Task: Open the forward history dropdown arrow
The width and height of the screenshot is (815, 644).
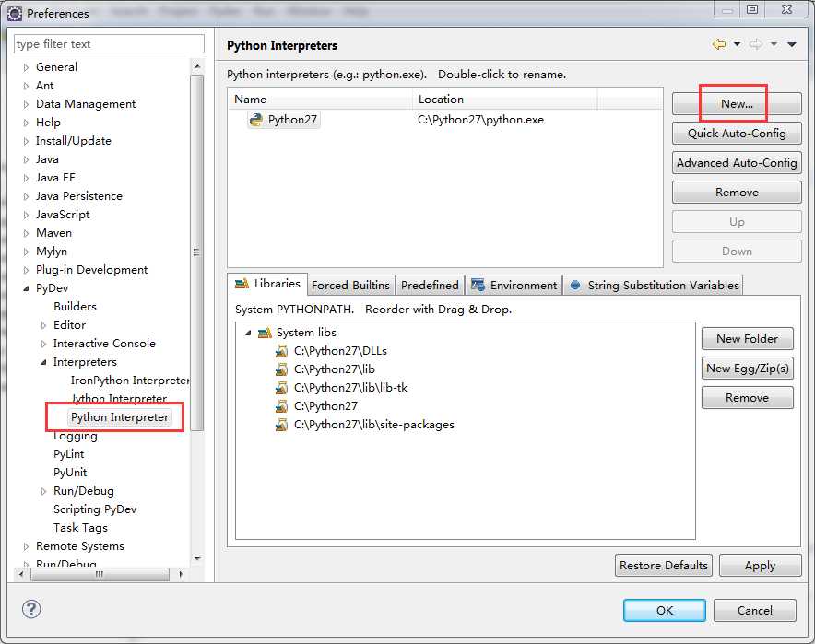Action: pyautogui.click(x=774, y=44)
